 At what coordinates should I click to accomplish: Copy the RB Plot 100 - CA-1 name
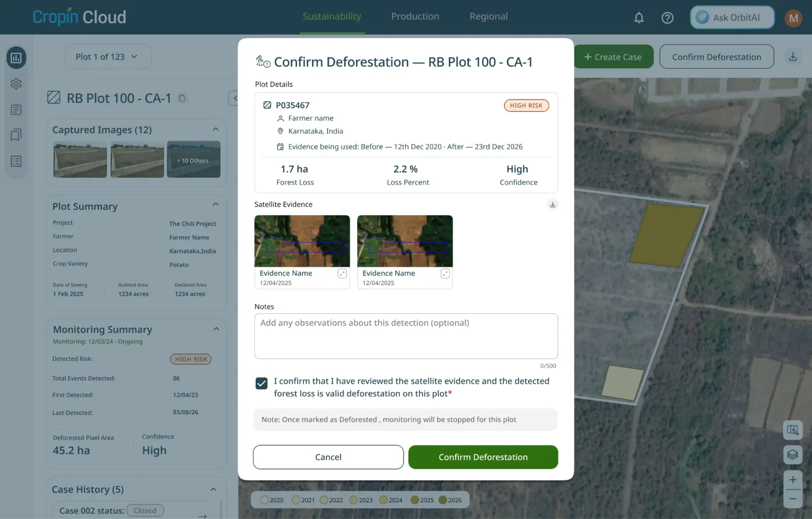coord(182,98)
